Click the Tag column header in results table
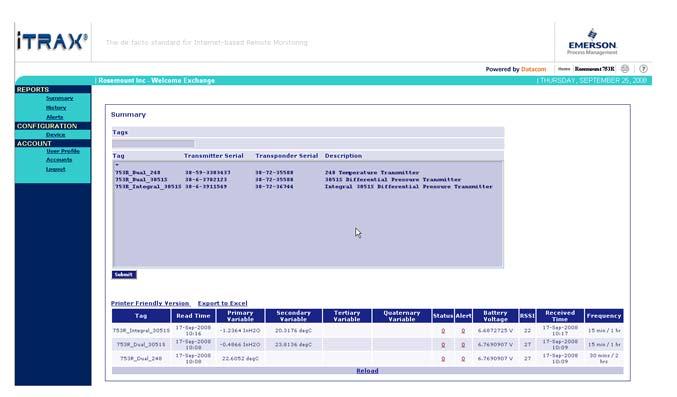This screenshot has width=677, height=397. point(141,316)
